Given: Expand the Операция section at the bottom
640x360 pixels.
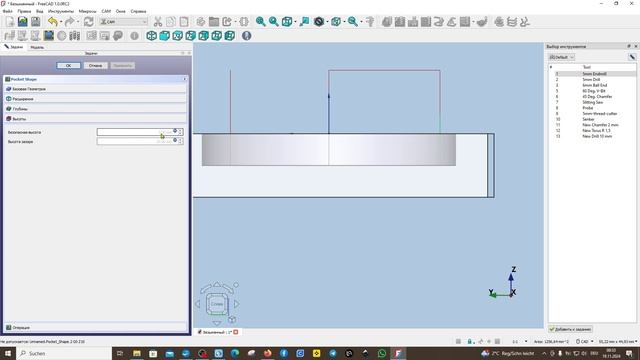Looking at the screenshot, I should (96, 327).
